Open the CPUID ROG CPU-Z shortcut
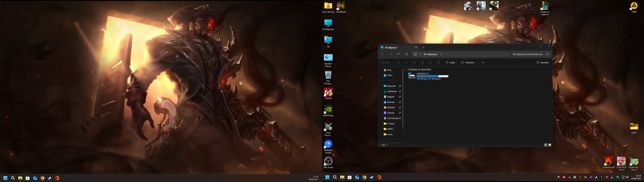Screen dimensions: 644x182 (x=621, y=164)
